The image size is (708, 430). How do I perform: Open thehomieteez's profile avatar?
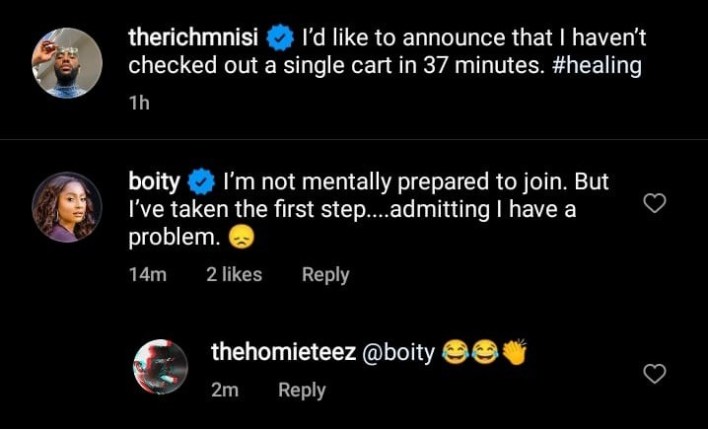[x=160, y=367]
